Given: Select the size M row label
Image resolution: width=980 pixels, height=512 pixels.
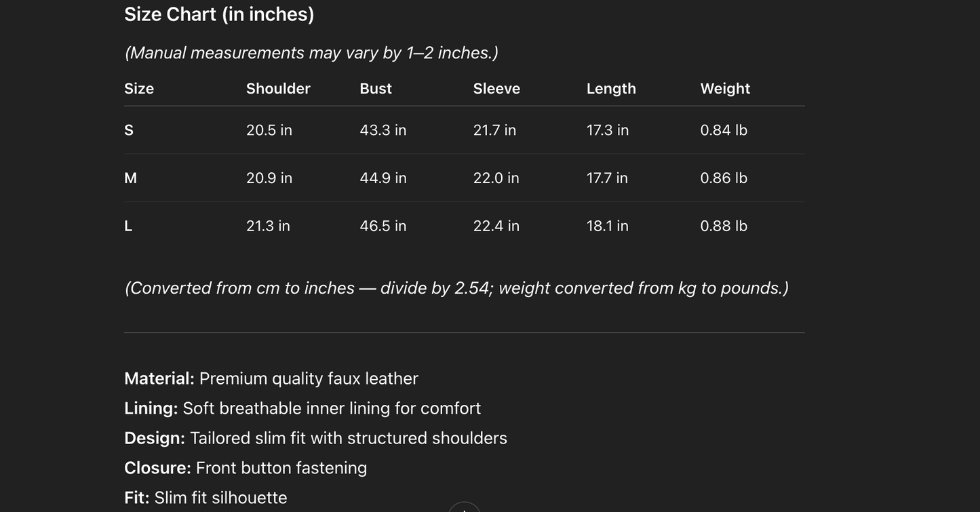Looking at the screenshot, I should tap(131, 178).
